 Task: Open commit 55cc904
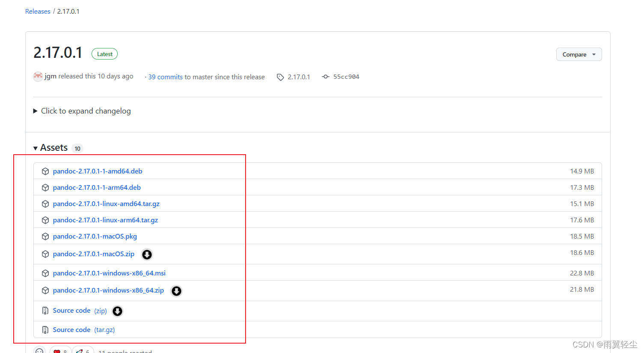tap(346, 77)
